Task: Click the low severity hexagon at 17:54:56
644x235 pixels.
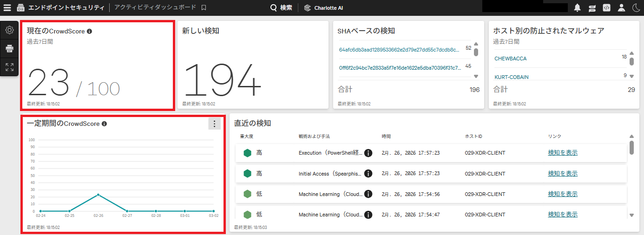Action: [248, 194]
